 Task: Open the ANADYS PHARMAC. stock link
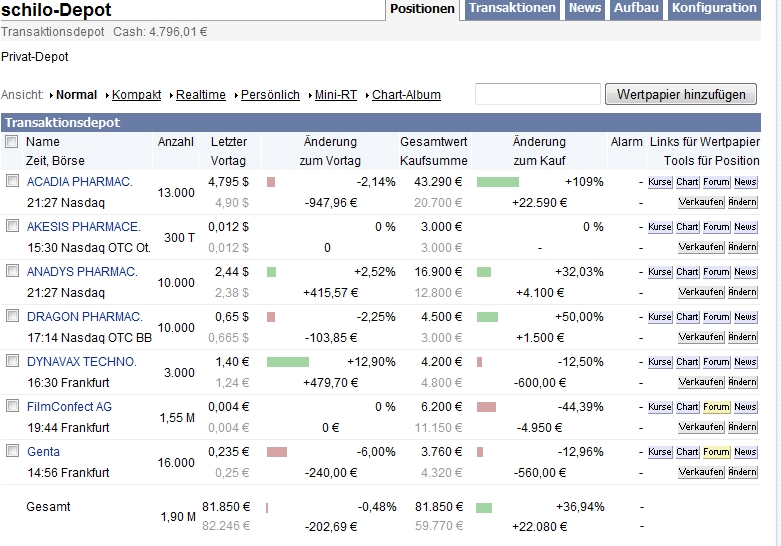[x=82, y=272]
